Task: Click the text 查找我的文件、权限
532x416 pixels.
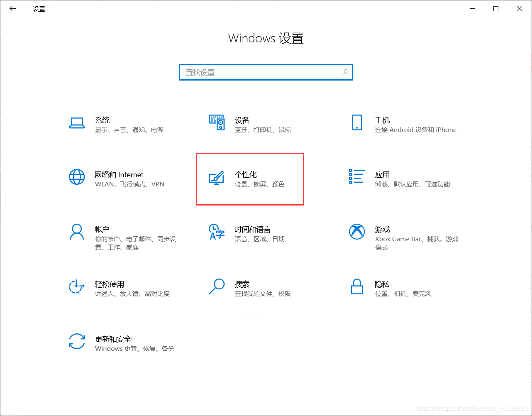Action: click(263, 294)
